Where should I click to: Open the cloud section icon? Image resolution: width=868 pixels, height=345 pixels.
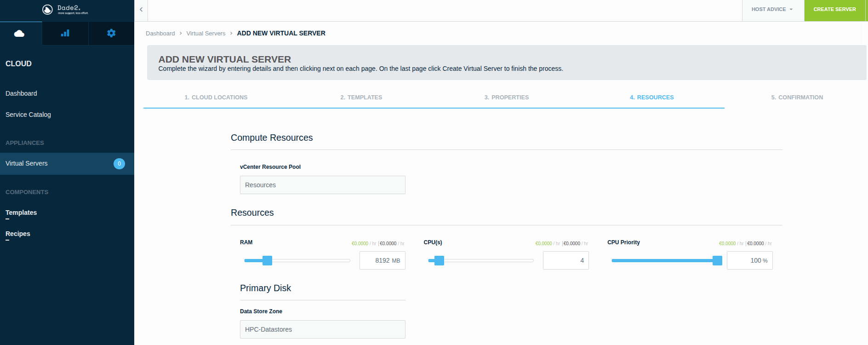(x=19, y=33)
